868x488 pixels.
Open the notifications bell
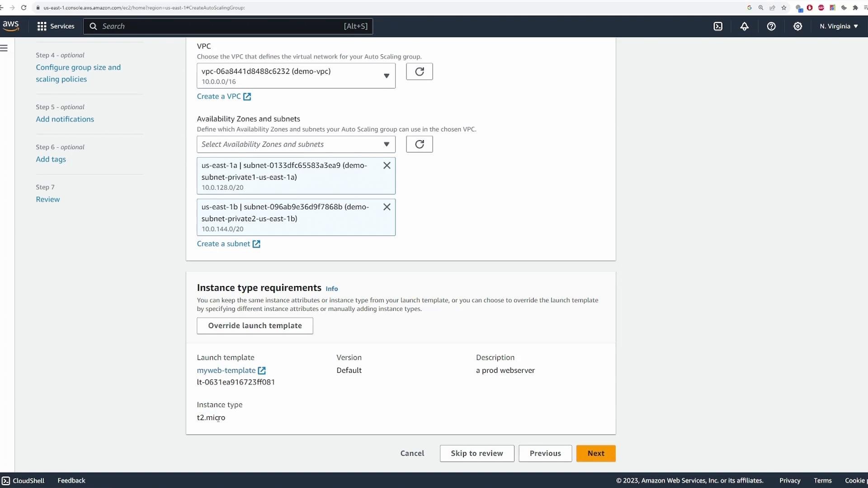744,26
